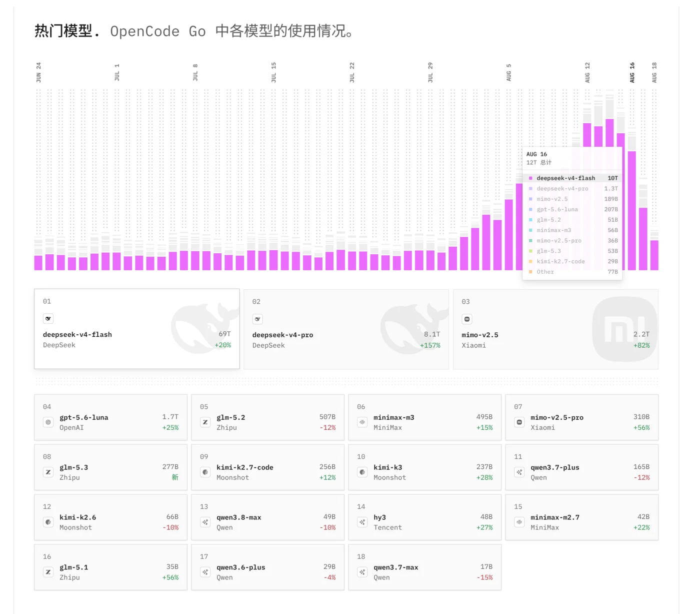Image resolution: width=700 pixels, height=614 pixels.
Task: Click the -10% change for kimi-k2.6
Action: 170,528
